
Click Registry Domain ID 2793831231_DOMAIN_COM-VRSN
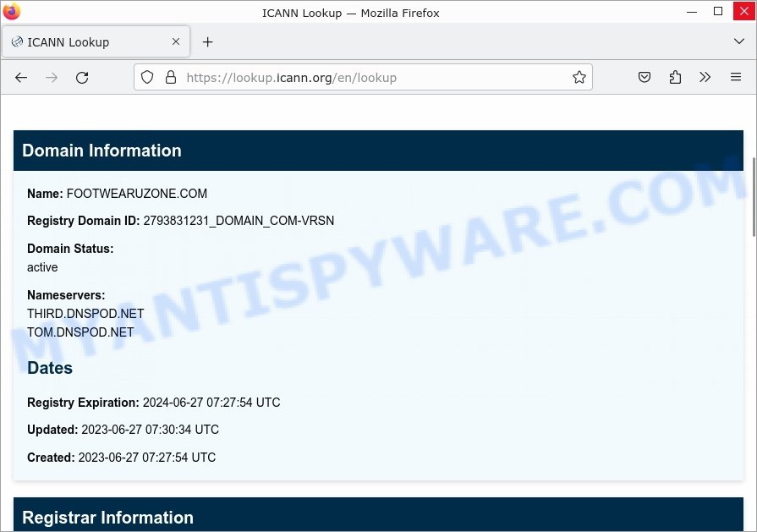(239, 221)
